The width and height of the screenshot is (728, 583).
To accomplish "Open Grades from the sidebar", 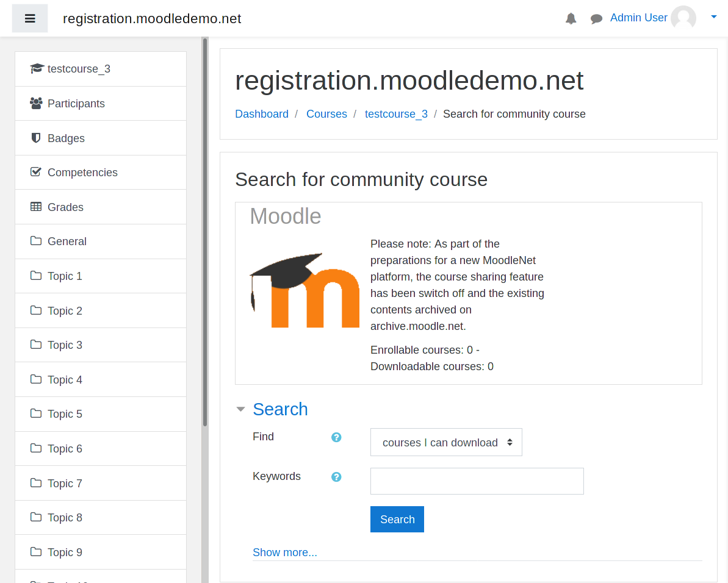I will click(101, 207).
